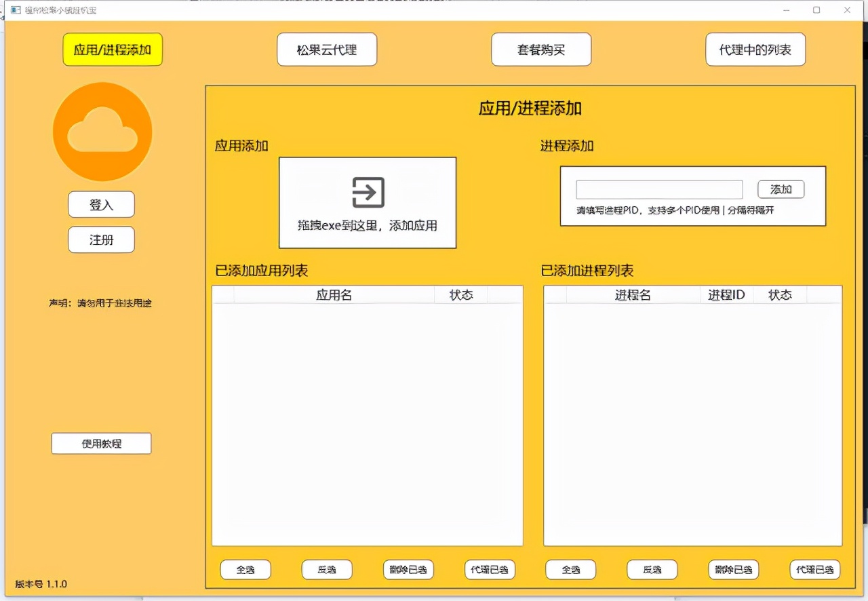Open the 使用教程 tutorial

point(102,444)
